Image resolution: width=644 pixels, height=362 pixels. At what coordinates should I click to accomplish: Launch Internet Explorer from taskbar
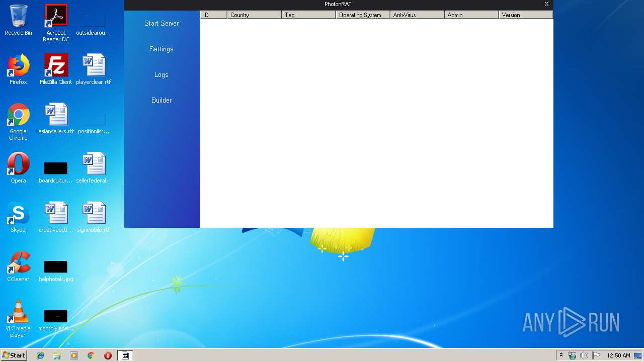pos(40,355)
